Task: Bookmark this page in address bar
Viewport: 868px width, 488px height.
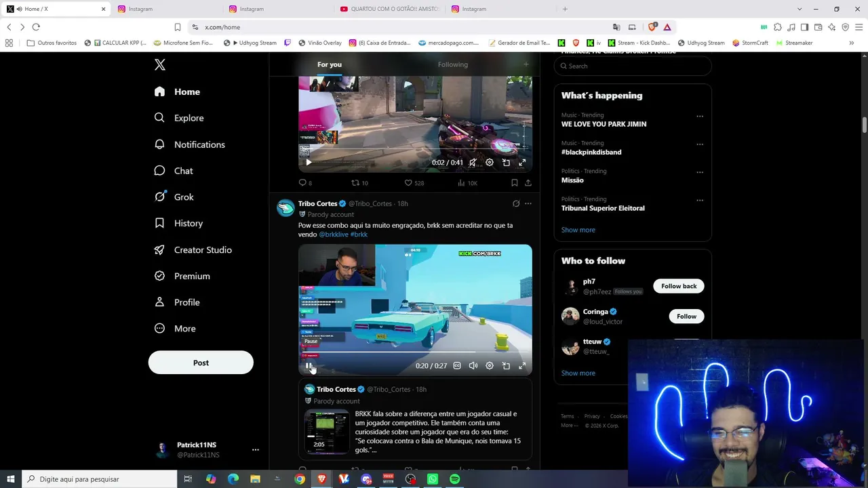Action: (178, 27)
